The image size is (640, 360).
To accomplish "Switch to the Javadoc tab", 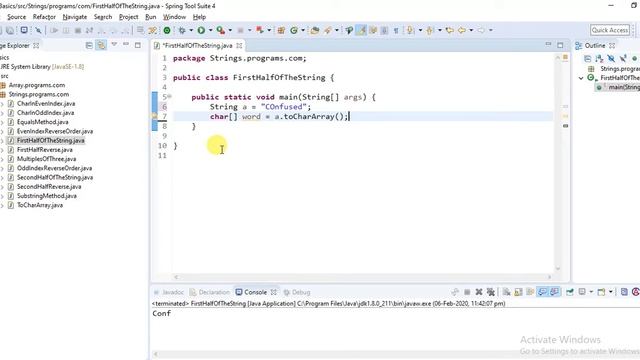I will tap(169, 292).
